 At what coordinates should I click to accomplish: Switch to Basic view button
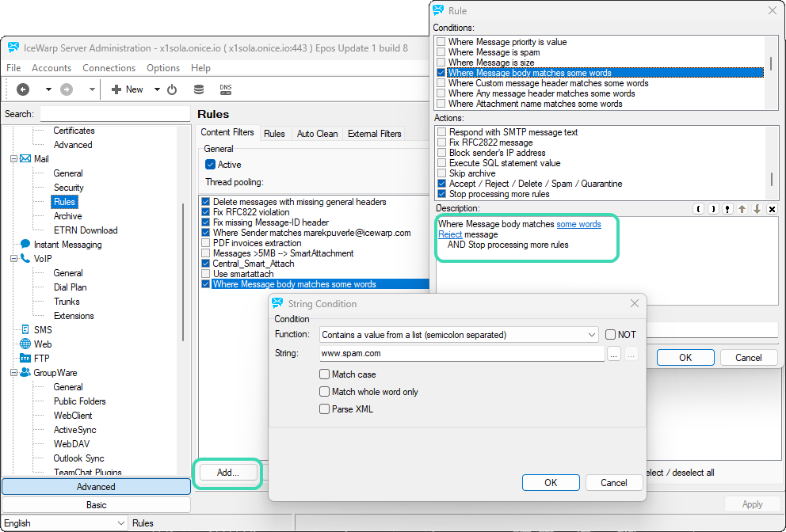[96, 505]
